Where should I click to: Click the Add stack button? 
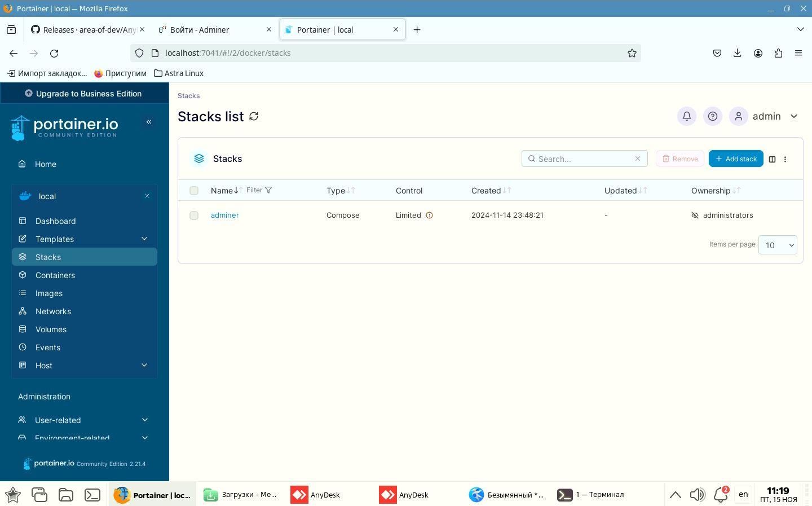pos(735,159)
